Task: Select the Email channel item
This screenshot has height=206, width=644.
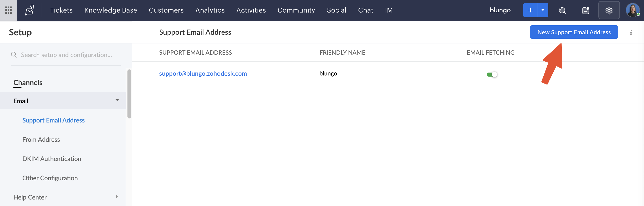Action: (63, 101)
